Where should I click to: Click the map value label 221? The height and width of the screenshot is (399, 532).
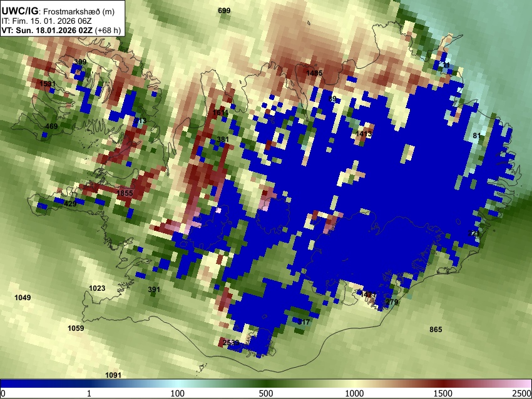[474, 233]
